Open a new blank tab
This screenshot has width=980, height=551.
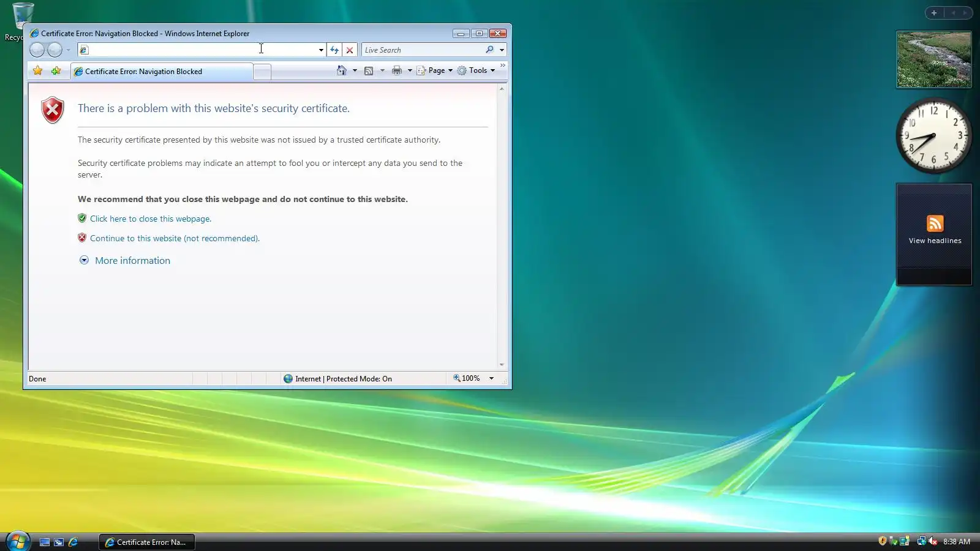coord(262,72)
